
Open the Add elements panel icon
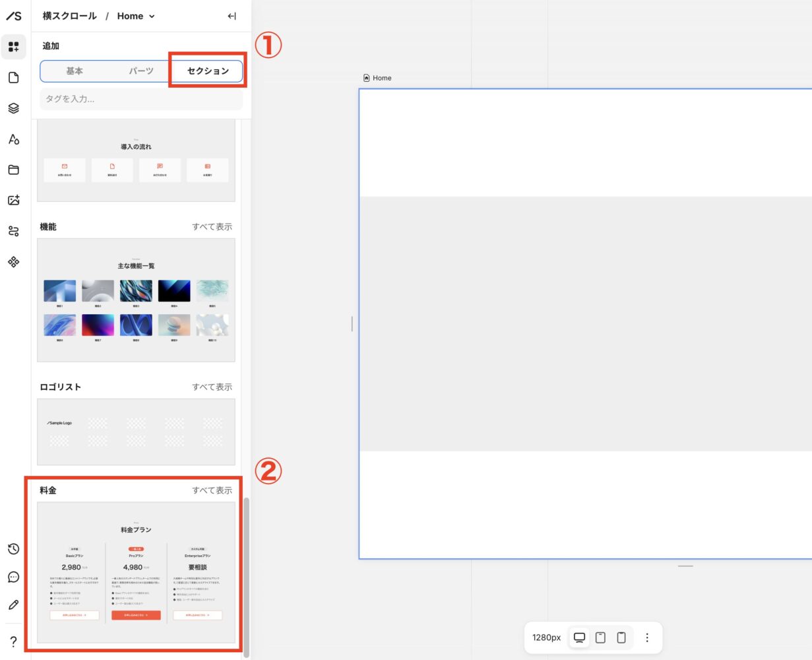click(x=13, y=47)
